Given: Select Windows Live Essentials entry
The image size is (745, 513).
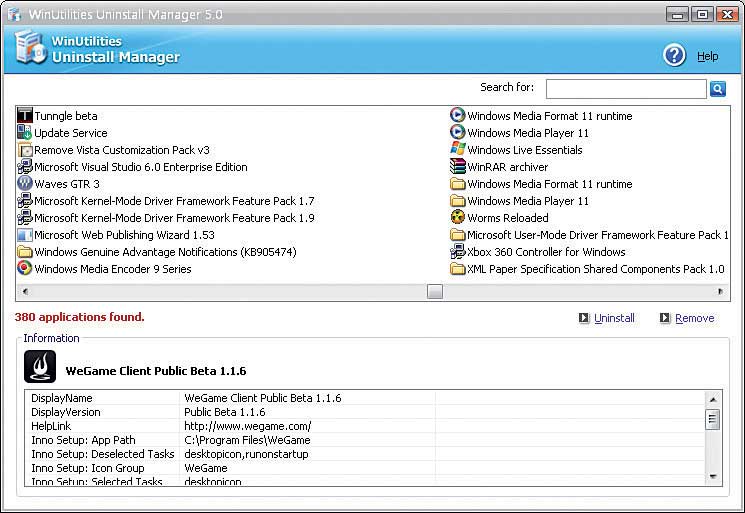Looking at the screenshot, I should click(x=525, y=150).
